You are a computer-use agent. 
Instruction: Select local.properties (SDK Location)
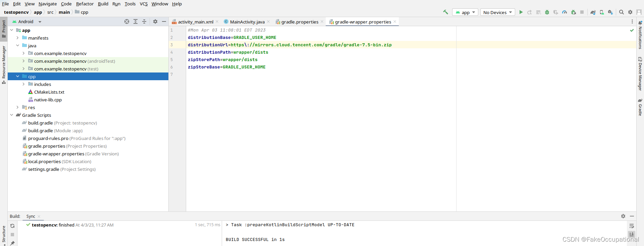pos(59,161)
